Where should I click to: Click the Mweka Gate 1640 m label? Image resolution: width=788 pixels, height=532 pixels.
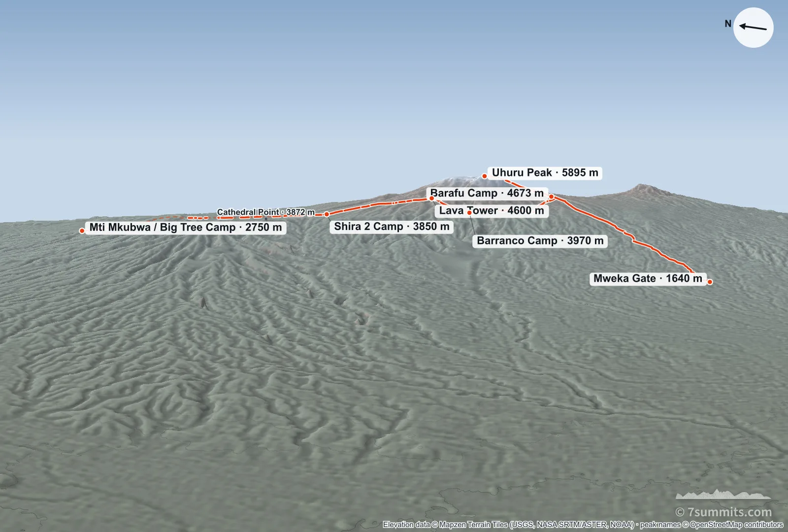click(648, 279)
